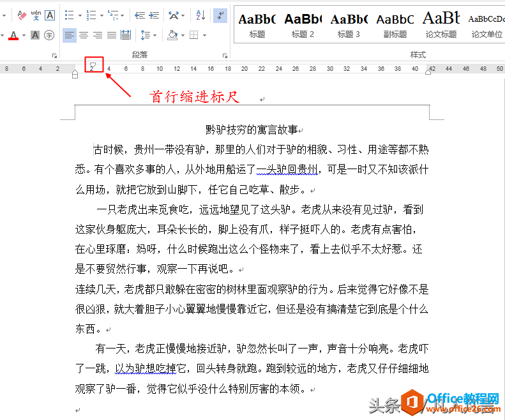Click the right indent marker on ruler
505x420 pixels.
click(x=428, y=72)
